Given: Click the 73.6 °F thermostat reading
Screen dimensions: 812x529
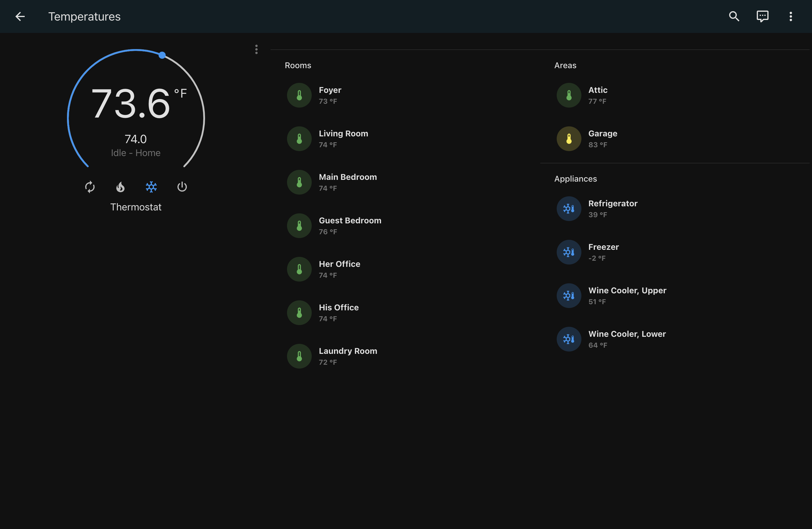Looking at the screenshot, I should coord(131,103).
